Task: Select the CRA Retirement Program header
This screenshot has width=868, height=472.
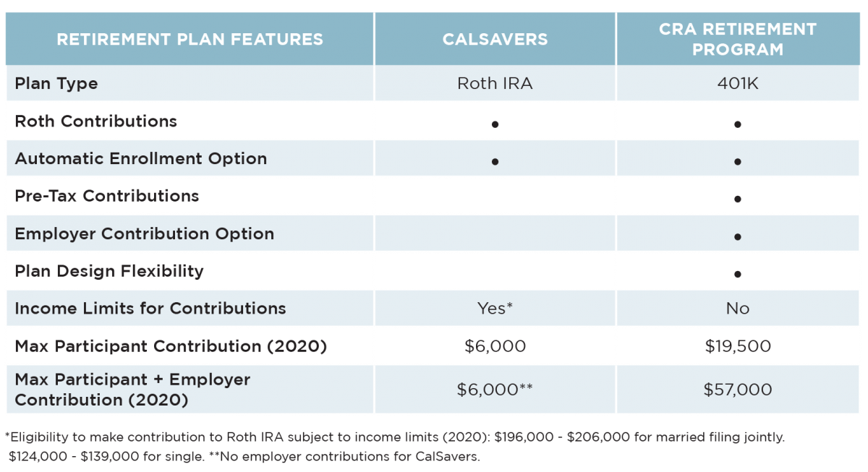Action: 737,39
